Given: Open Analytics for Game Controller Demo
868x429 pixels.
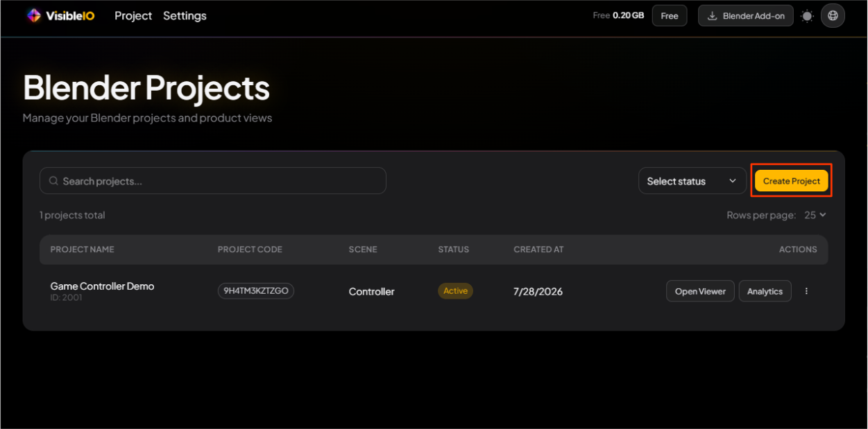Looking at the screenshot, I should tap(765, 292).
